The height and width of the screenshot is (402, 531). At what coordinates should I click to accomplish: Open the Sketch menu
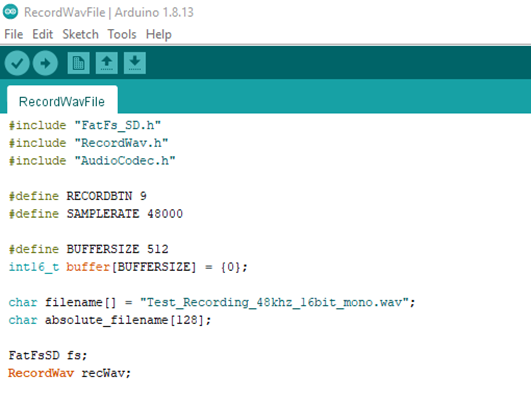[81, 34]
